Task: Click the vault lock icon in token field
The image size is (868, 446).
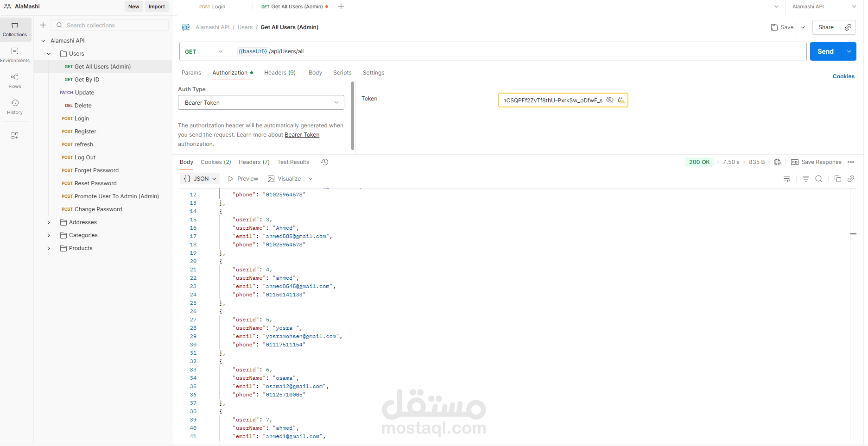Action: click(x=621, y=100)
